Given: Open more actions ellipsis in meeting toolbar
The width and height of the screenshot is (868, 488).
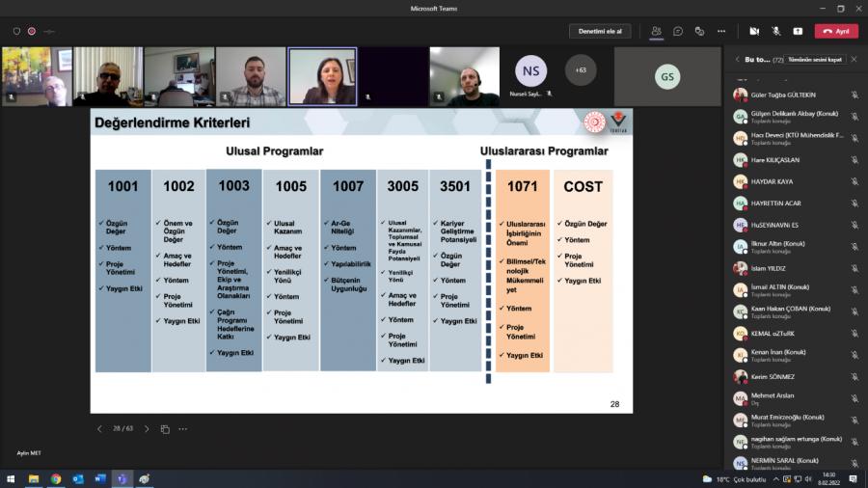Looking at the screenshot, I should [x=721, y=31].
